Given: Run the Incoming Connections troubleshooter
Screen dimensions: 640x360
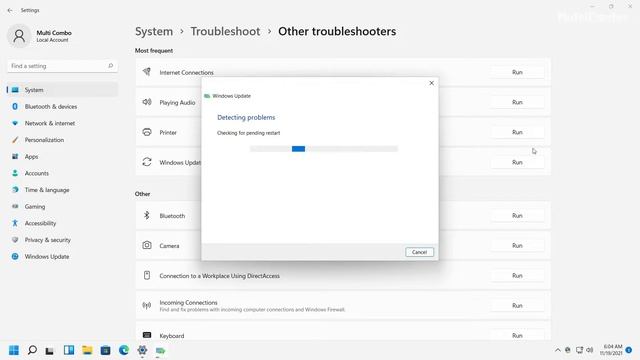Looking at the screenshot, I should 517,306.
